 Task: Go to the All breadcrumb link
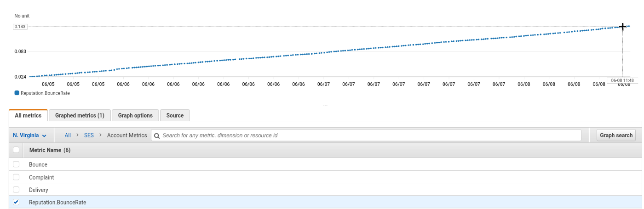pyautogui.click(x=68, y=136)
